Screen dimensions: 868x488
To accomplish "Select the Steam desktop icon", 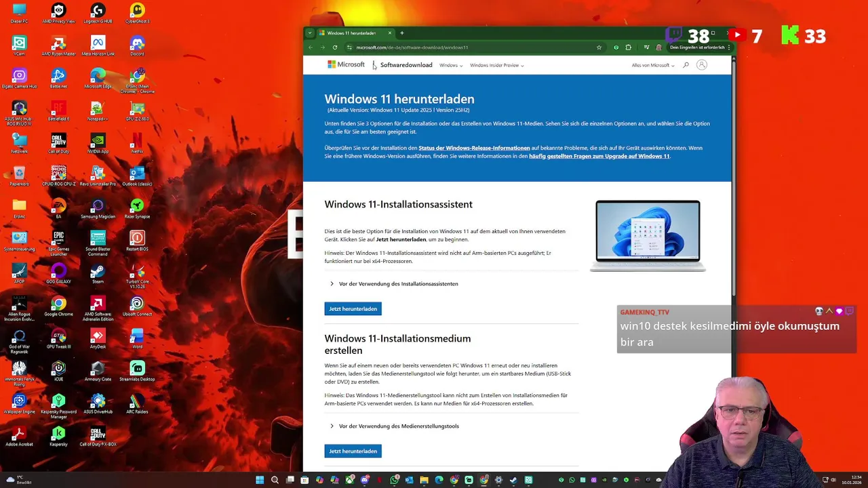I will (98, 273).
